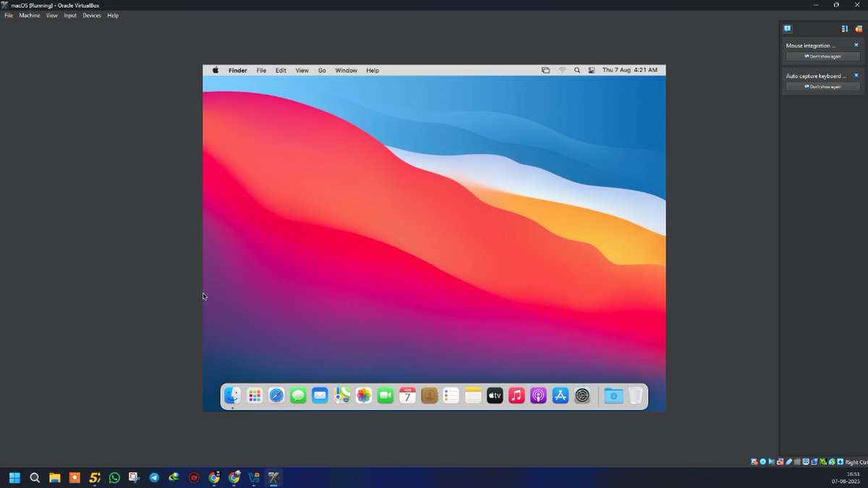Open File Explorer from the taskbar
Viewport: 868px width, 488px height.
point(54,478)
